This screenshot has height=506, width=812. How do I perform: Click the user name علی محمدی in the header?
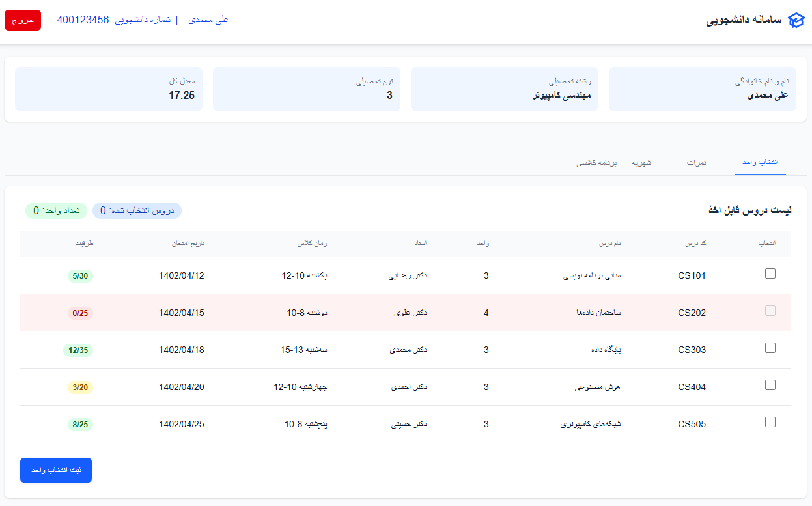pyautogui.click(x=208, y=20)
